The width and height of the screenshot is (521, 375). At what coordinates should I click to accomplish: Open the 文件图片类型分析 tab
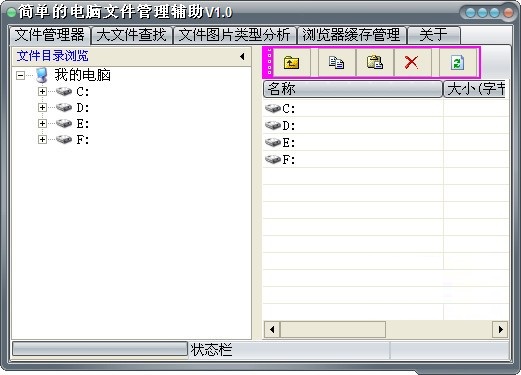tap(235, 35)
